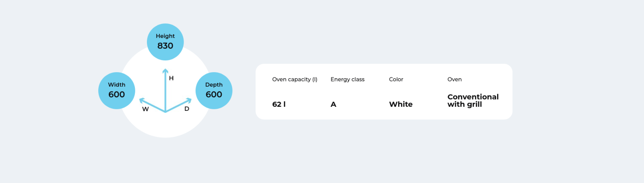
Task: Click the D axis letter label
Action: coord(187,109)
